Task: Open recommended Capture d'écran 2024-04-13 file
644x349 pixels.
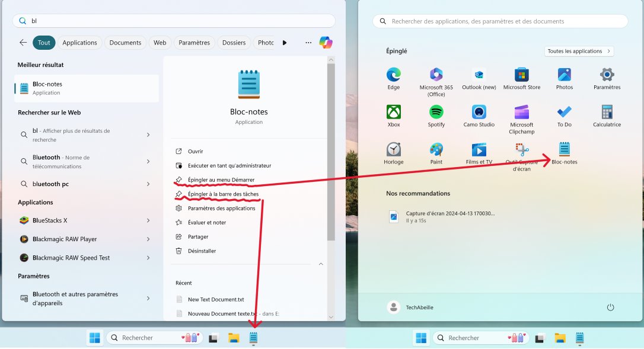Action: click(443, 216)
